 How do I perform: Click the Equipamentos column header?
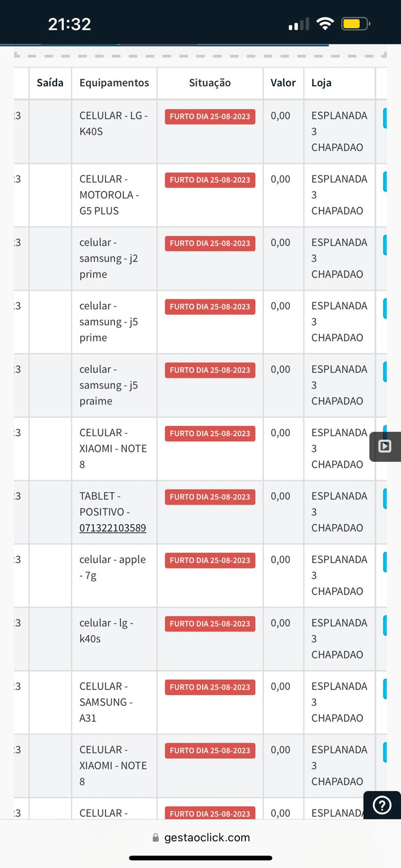point(114,83)
